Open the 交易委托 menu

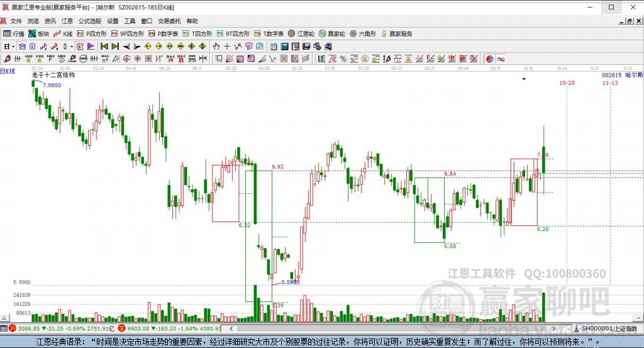click(170, 21)
